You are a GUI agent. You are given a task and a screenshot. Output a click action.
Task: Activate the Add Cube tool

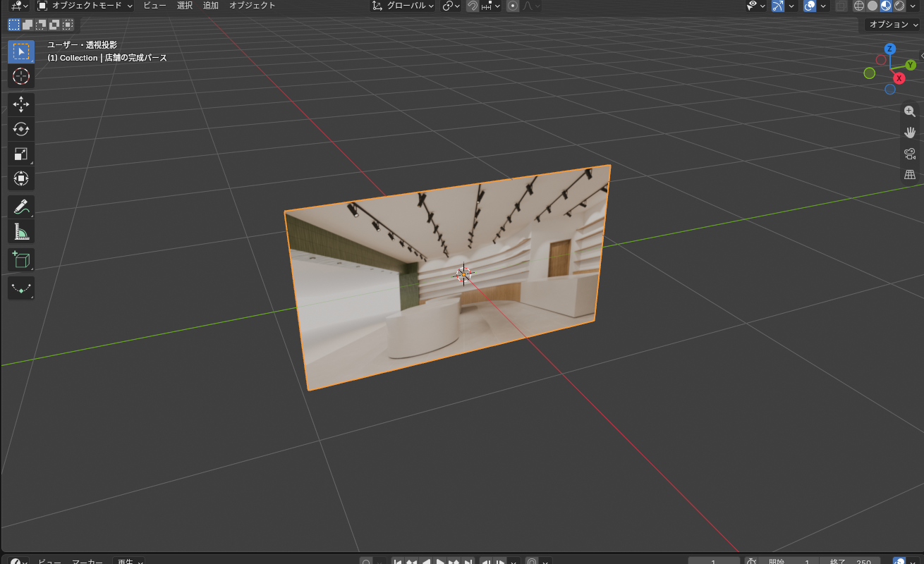[x=21, y=260]
